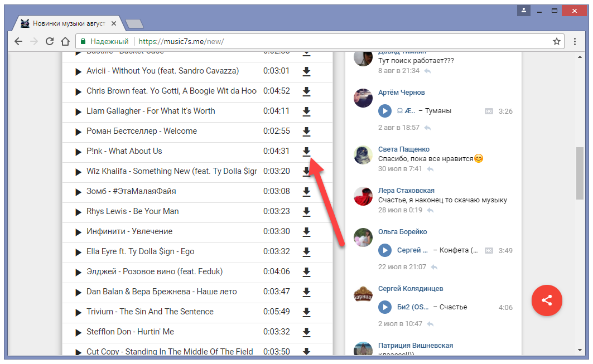Reload the page using the refresh icon
593x364 pixels.
50,41
